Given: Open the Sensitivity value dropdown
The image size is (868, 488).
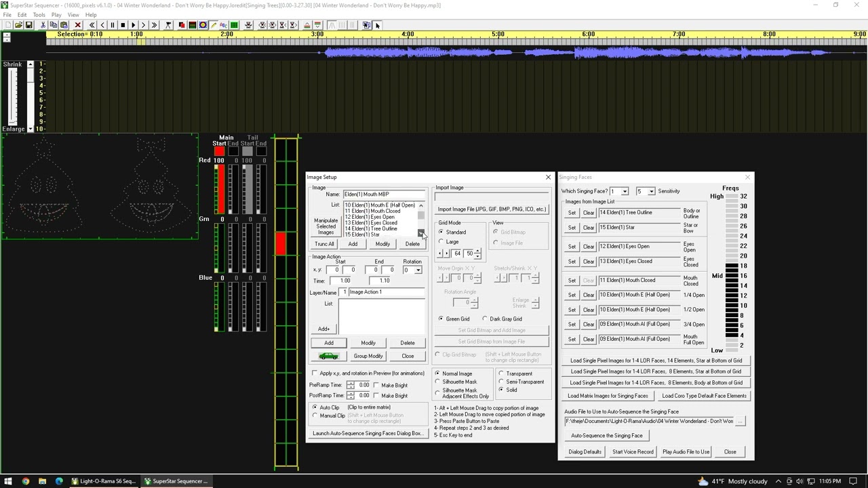Looking at the screenshot, I should 651,191.
